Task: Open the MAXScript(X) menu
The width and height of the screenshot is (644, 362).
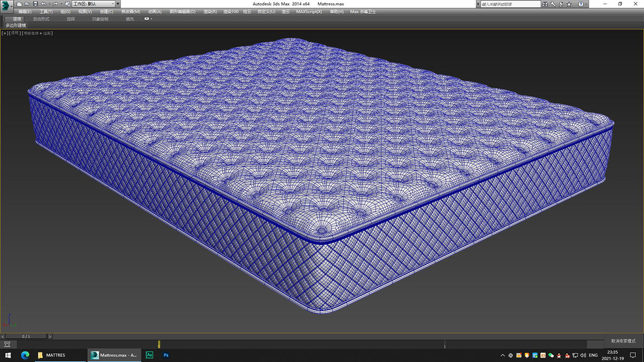Action: click(x=309, y=12)
